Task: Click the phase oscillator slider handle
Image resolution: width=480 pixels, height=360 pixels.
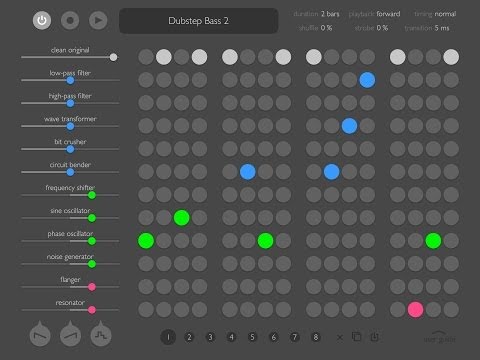Action: coord(92,241)
